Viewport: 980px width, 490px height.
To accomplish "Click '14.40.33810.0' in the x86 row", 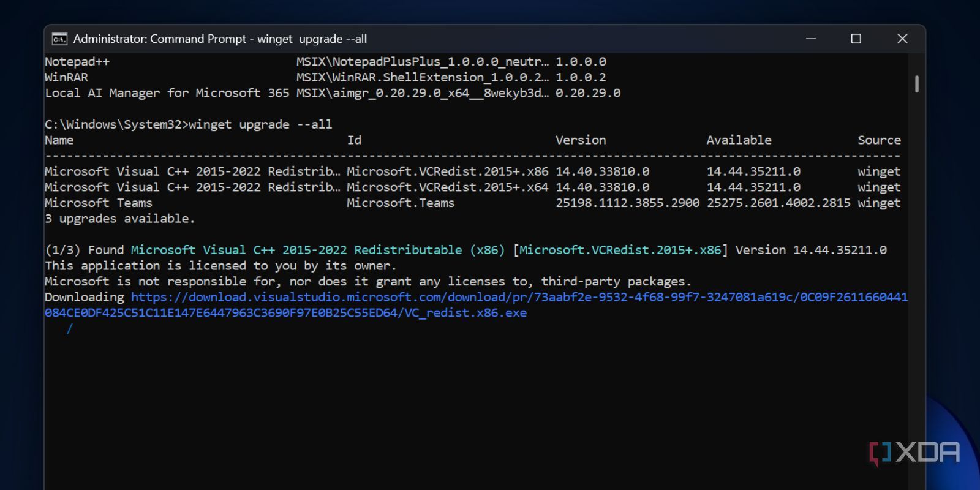I will 603,171.
